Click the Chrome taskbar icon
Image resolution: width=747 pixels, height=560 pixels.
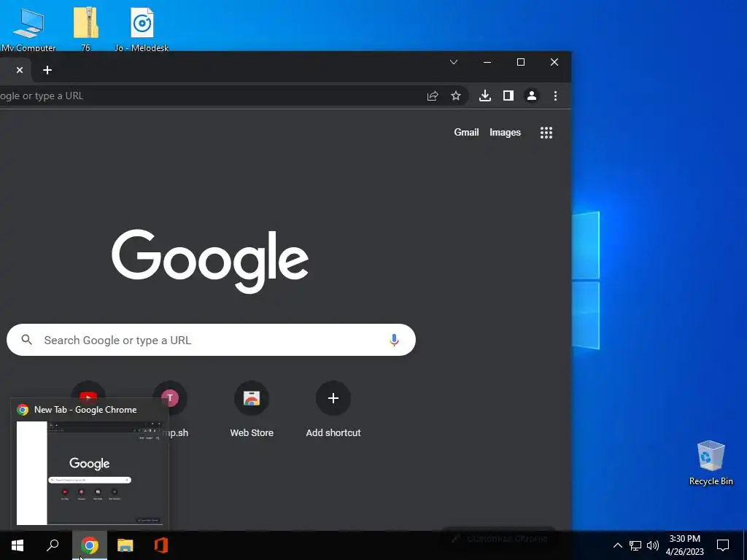tap(90, 545)
